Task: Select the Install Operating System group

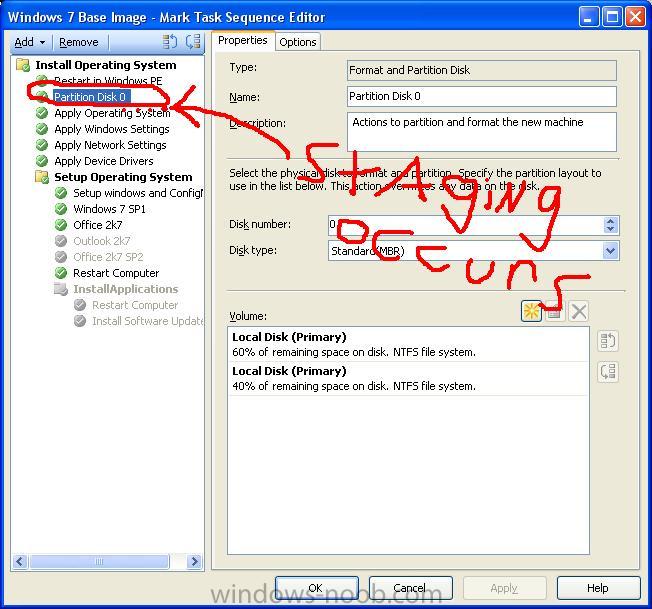Action: point(106,65)
